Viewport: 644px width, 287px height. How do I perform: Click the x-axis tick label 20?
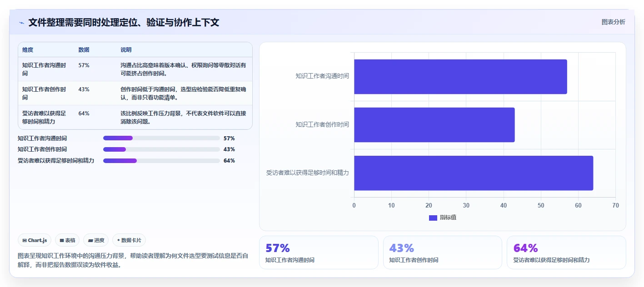tap(429, 205)
